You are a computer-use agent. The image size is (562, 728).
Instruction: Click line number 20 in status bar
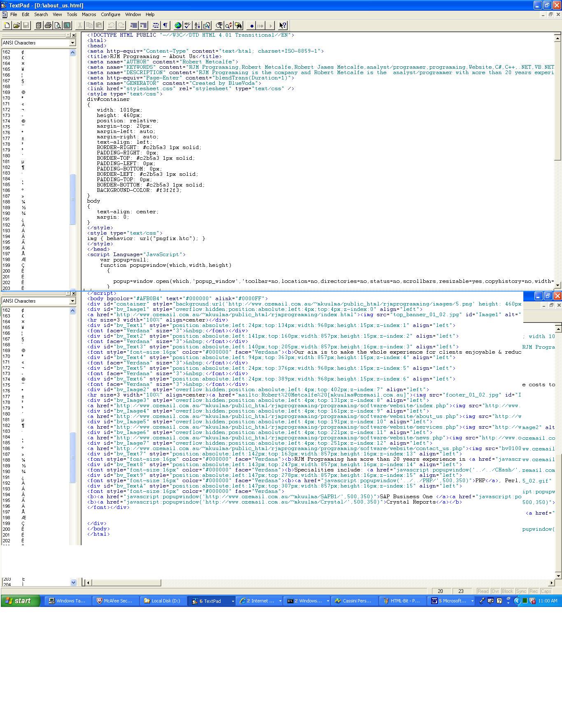[441, 591]
